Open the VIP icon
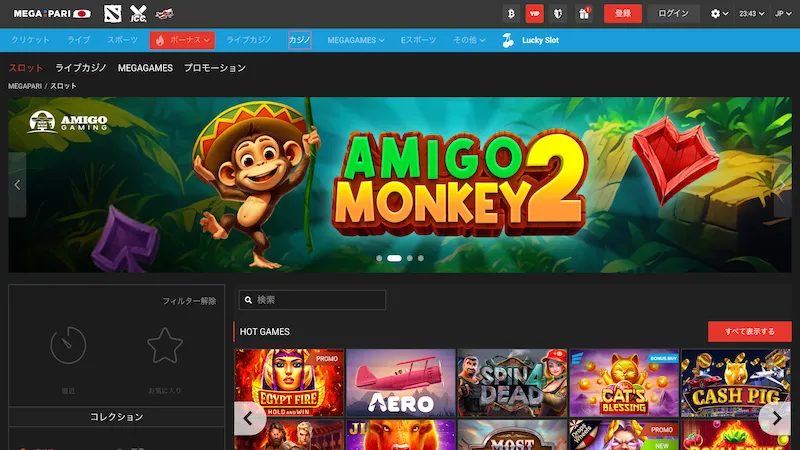Viewport: 800px width, 450px height. click(534, 14)
